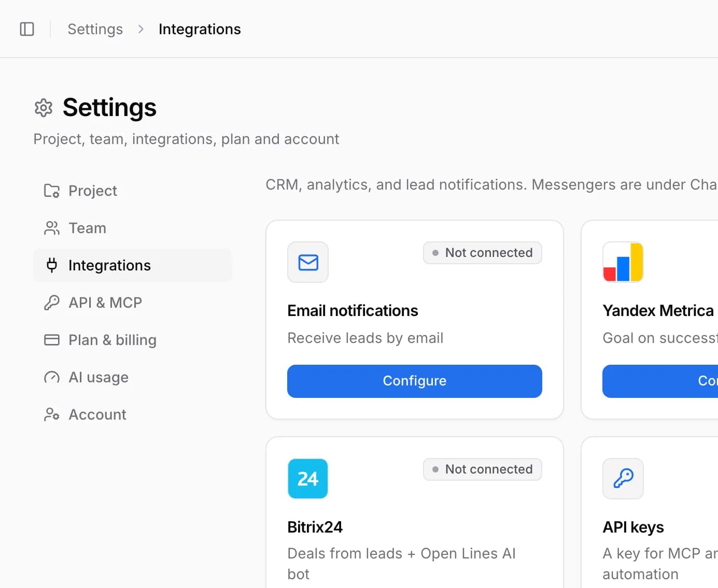Go to Team settings

click(x=133, y=228)
